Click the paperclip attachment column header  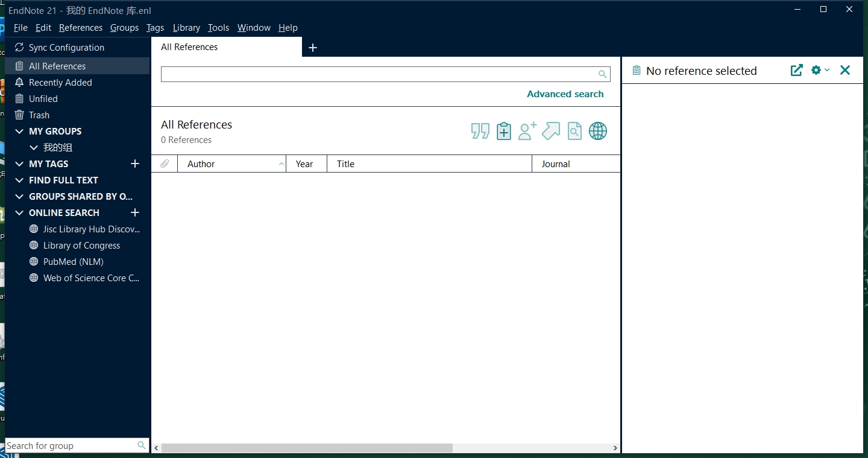point(165,164)
